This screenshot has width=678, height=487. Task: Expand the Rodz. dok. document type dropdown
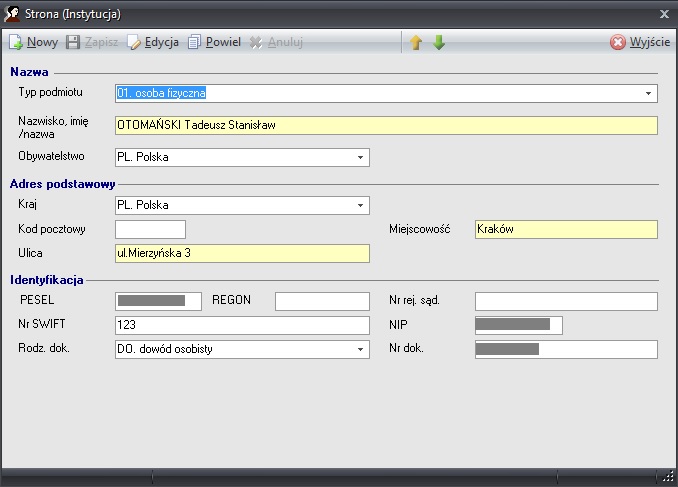tap(360, 350)
